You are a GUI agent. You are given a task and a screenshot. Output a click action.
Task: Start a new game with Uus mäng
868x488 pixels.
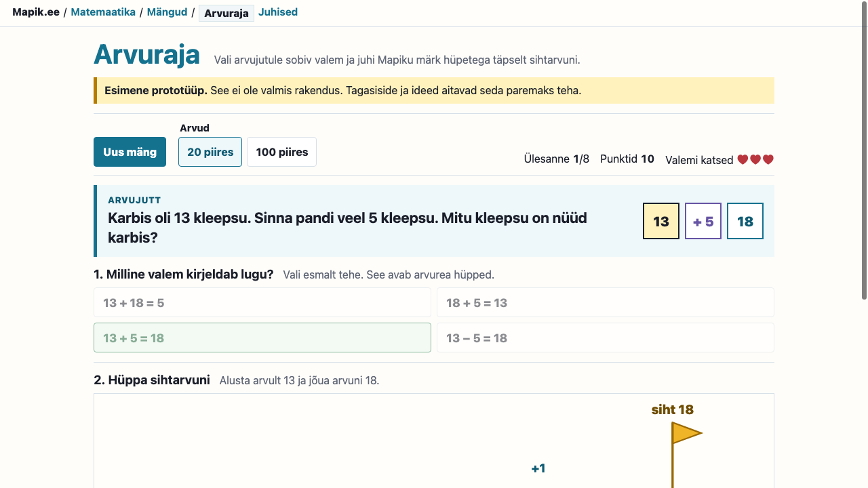tap(130, 152)
